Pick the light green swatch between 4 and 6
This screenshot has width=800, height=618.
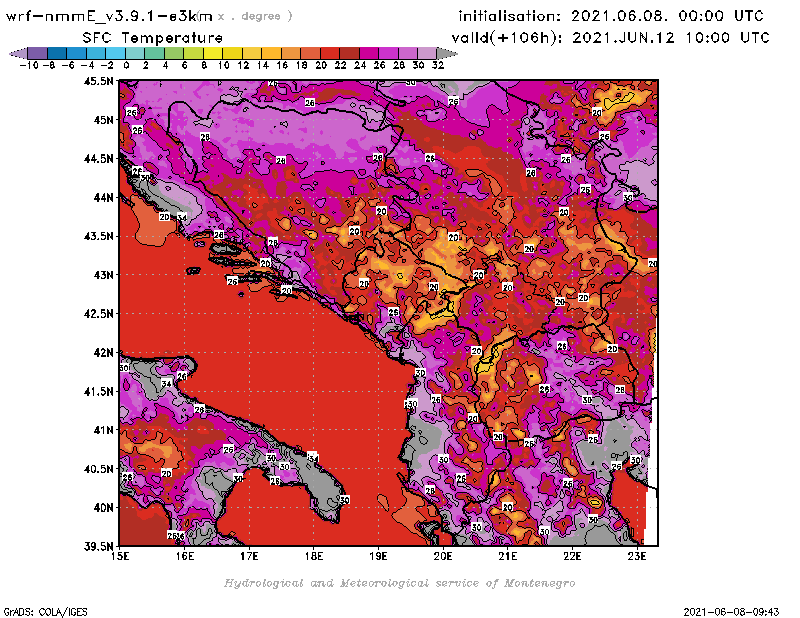[x=173, y=53]
